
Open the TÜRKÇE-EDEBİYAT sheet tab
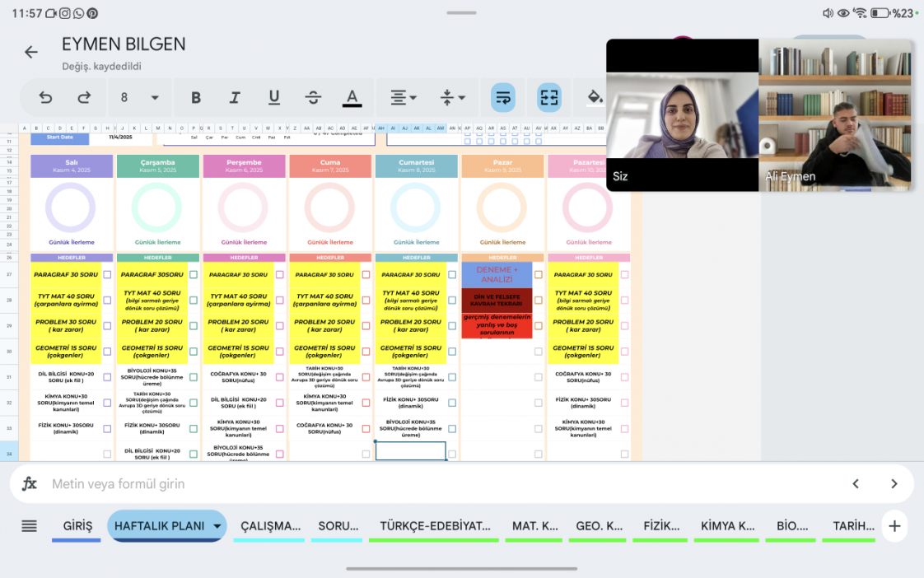(x=435, y=526)
